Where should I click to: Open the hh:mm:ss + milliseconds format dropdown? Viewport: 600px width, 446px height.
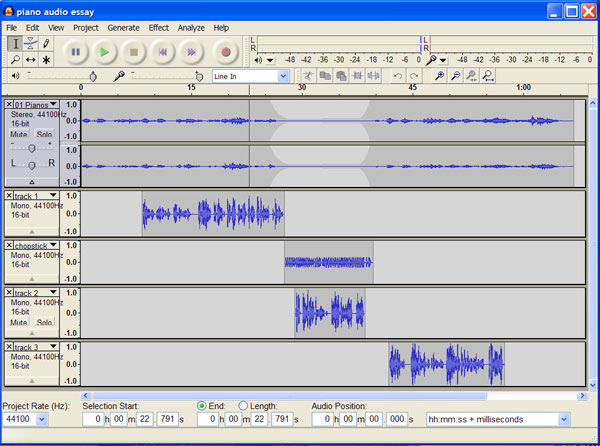(x=564, y=419)
